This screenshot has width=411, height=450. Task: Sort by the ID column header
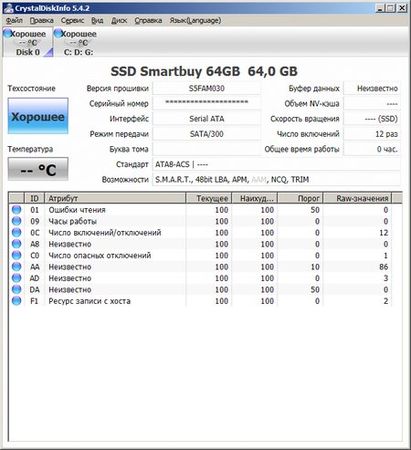coord(34,198)
